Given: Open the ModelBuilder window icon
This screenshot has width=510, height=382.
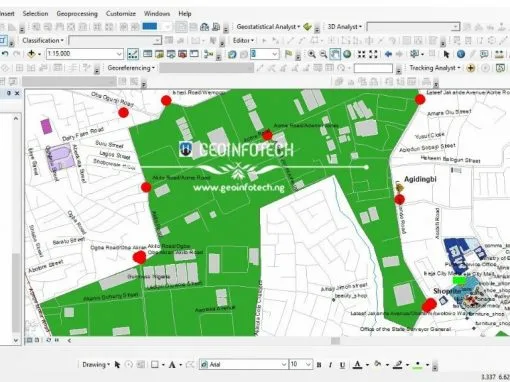Looking at the screenshot, I should click(x=208, y=54).
